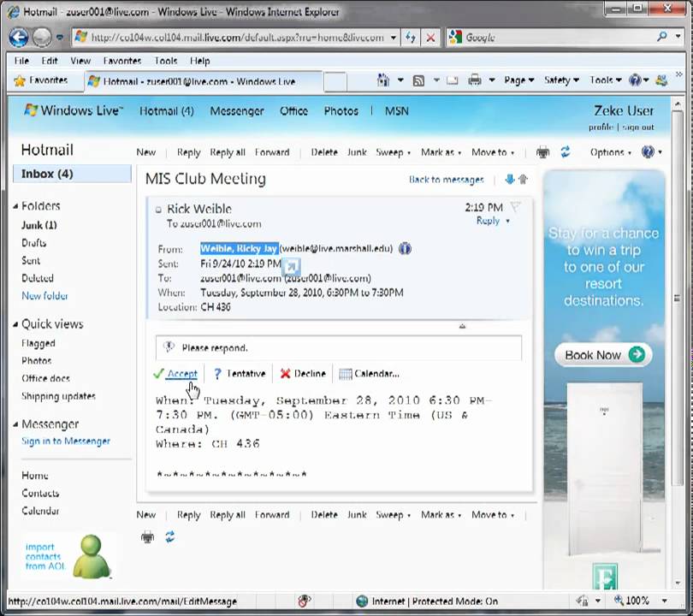Click the Messenger people icon in command bar
This screenshot has height=616, width=693.
tap(661, 80)
